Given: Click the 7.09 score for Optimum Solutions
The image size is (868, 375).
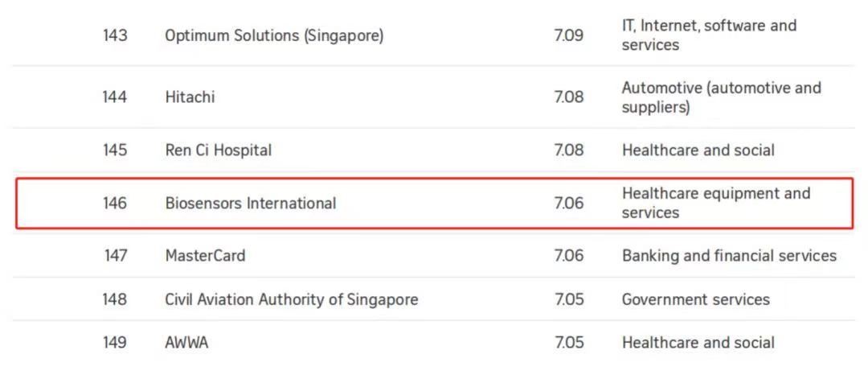Looking at the screenshot, I should [568, 35].
